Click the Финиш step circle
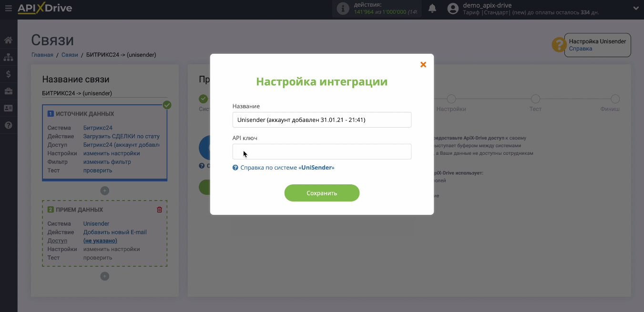This screenshot has width=644, height=312. (x=615, y=99)
